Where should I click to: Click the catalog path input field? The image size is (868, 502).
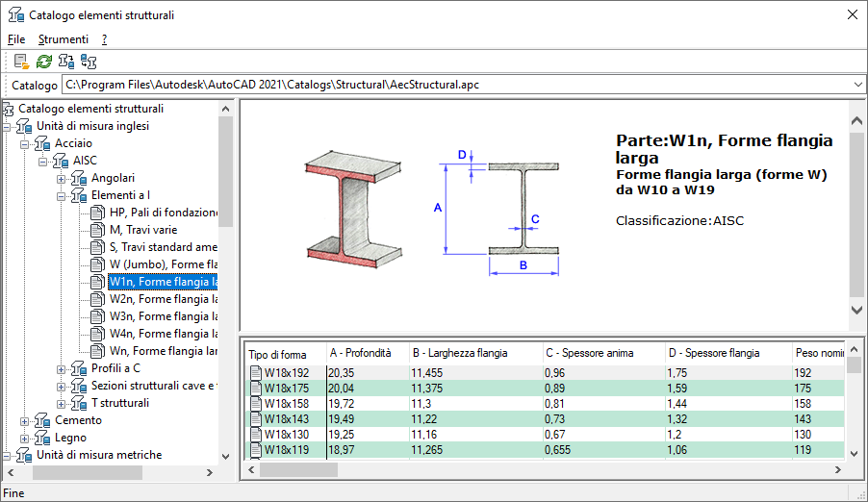(457, 85)
